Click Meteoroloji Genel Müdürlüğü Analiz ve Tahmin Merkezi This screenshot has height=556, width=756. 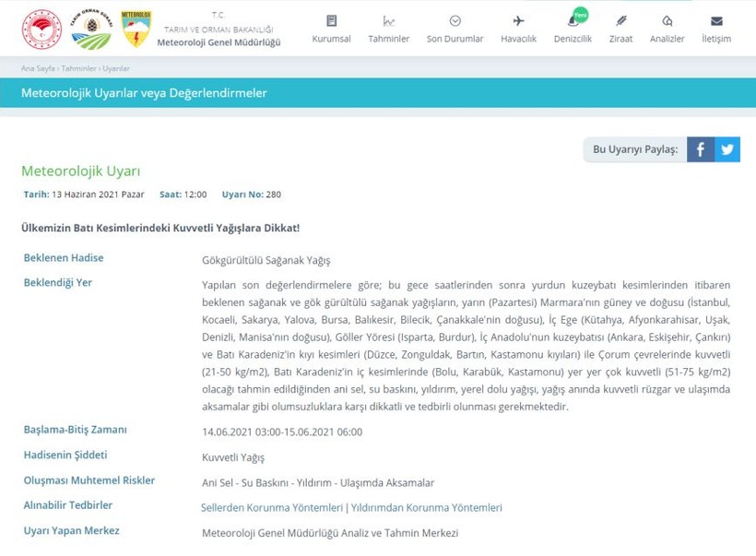pyautogui.click(x=330, y=533)
